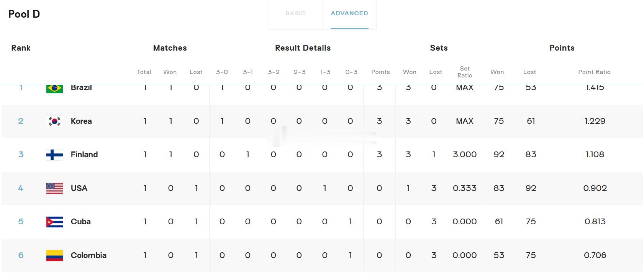Viewport: 644px width, 273px height.
Task: Open the Korea team link
Action: click(x=81, y=121)
